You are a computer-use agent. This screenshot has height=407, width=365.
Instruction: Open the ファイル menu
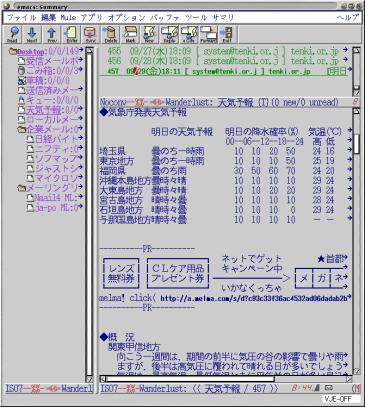(22, 18)
